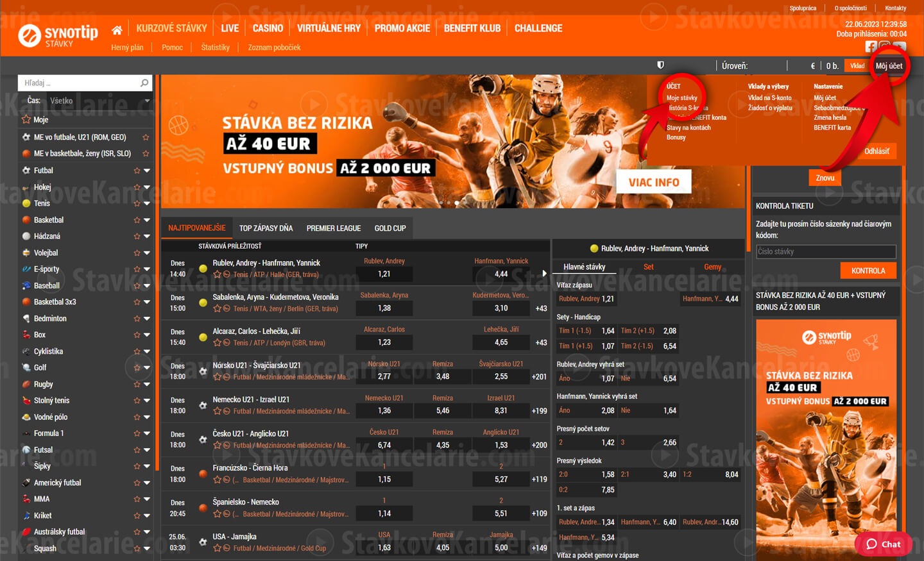The width and height of the screenshot is (924, 561).
Task: Click the darts icon next to Šípky
Action: click(26, 466)
